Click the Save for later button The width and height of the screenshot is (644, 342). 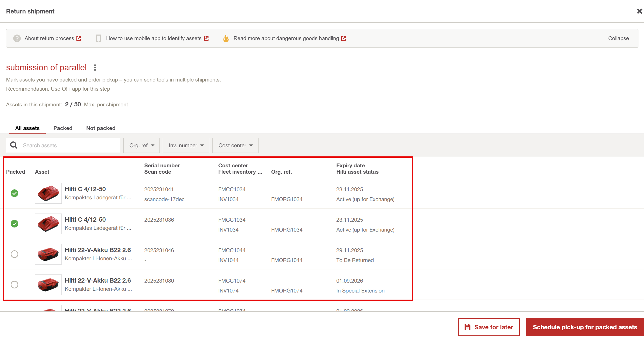coord(489,327)
